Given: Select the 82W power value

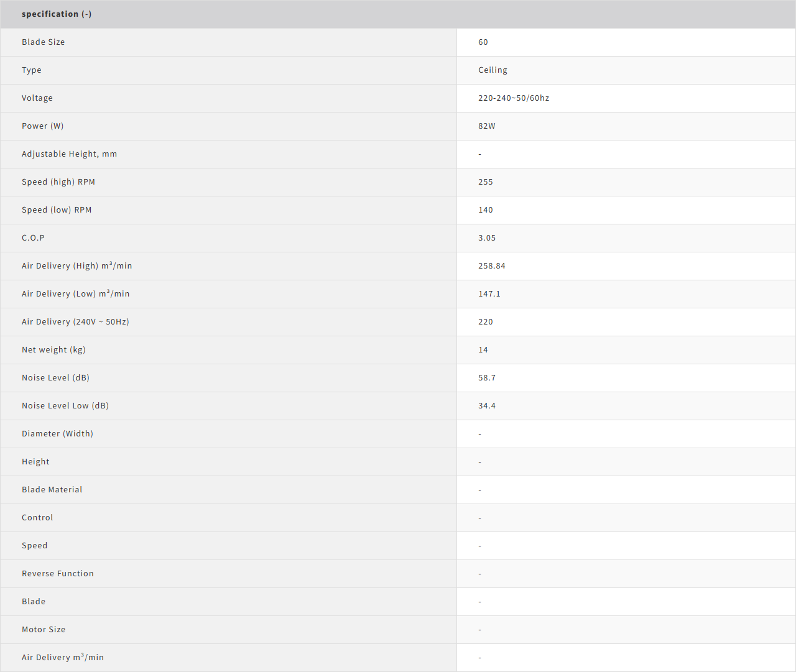Looking at the screenshot, I should coord(486,126).
